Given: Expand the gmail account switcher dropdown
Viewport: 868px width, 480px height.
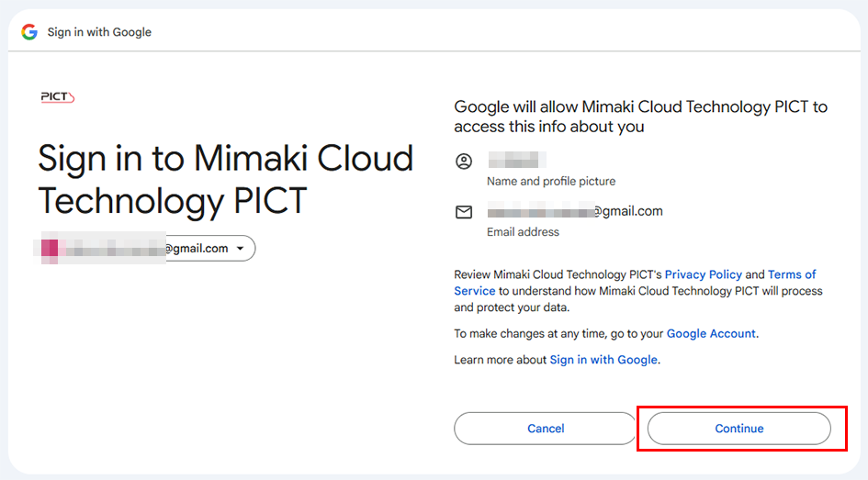Looking at the screenshot, I should (x=241, y=249).
